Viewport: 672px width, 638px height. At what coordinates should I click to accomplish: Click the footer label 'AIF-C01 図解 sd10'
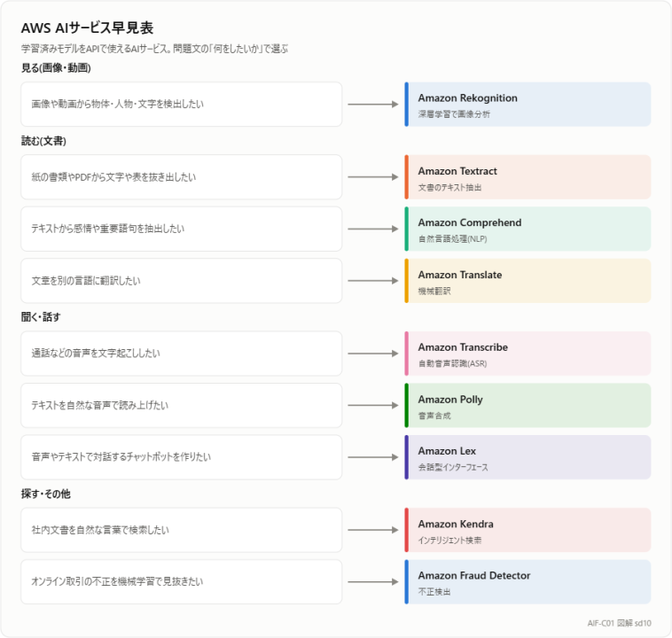(620, 623)
